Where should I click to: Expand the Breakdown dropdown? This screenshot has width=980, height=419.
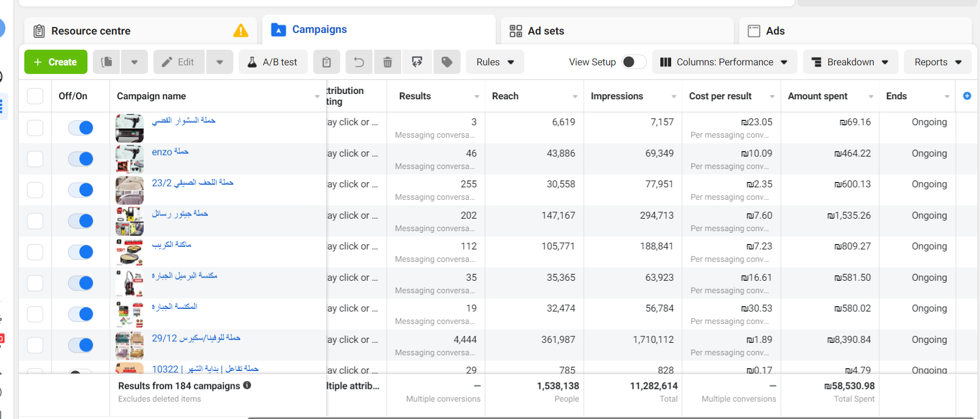click(x=850, y=62)
